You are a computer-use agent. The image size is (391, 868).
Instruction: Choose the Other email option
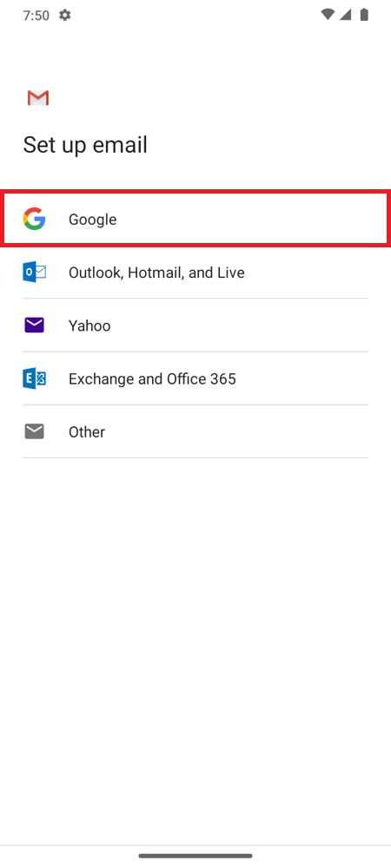[195, 431]
